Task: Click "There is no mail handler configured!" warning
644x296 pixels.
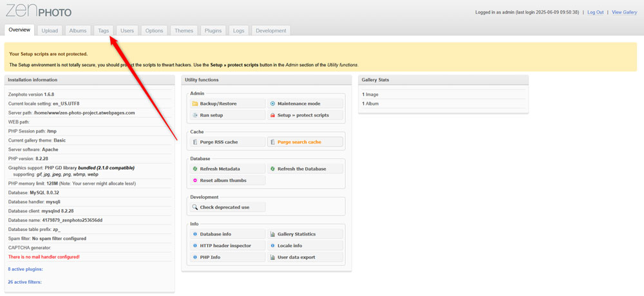Action: 44,257
